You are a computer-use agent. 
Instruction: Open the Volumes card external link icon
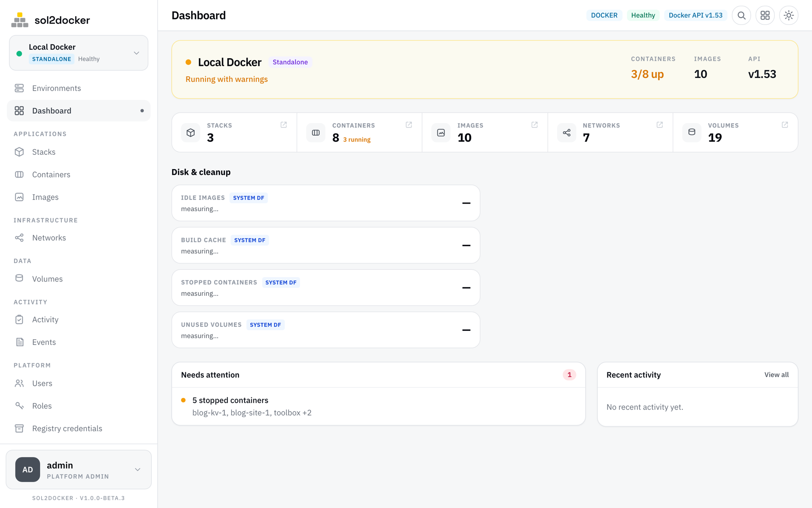[x=785, y=125]
